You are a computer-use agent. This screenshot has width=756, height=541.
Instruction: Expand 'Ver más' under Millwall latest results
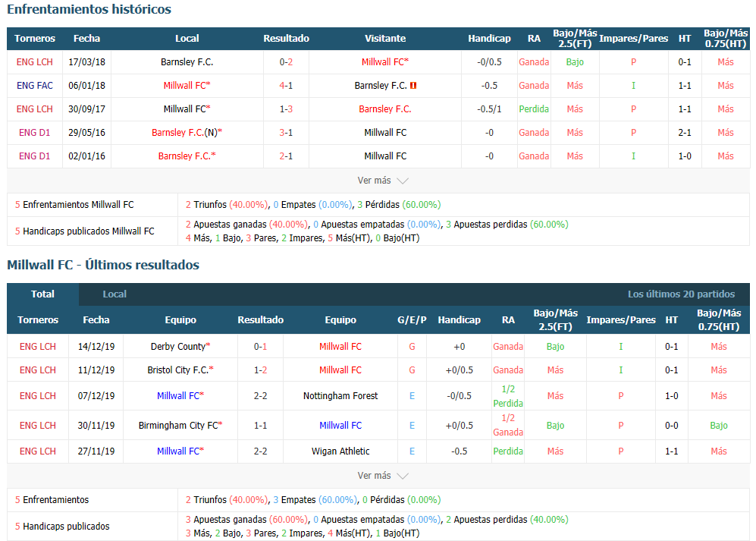(382, 476)
